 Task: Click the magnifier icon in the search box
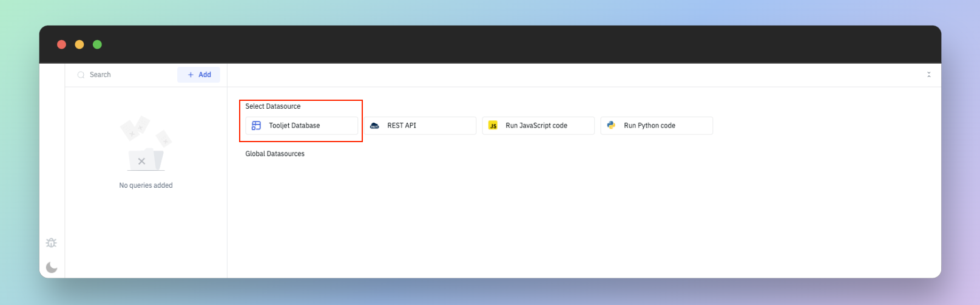coord(81,75)
